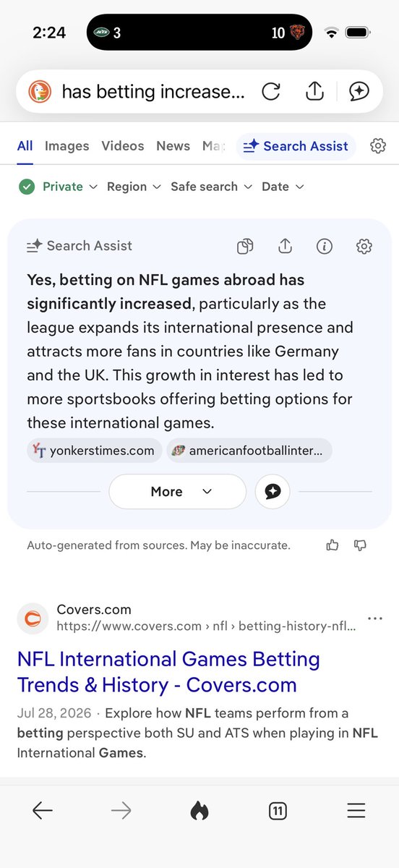Open Duck.ai chat from address bar
This screenshot has width=399, height=868.
[x=359, y=91]
